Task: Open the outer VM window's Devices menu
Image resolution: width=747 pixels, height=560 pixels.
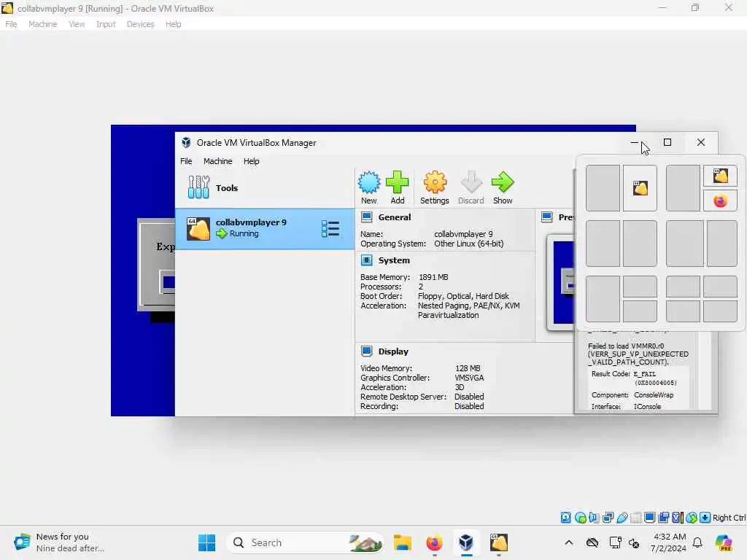Action: tap(140, 24)
